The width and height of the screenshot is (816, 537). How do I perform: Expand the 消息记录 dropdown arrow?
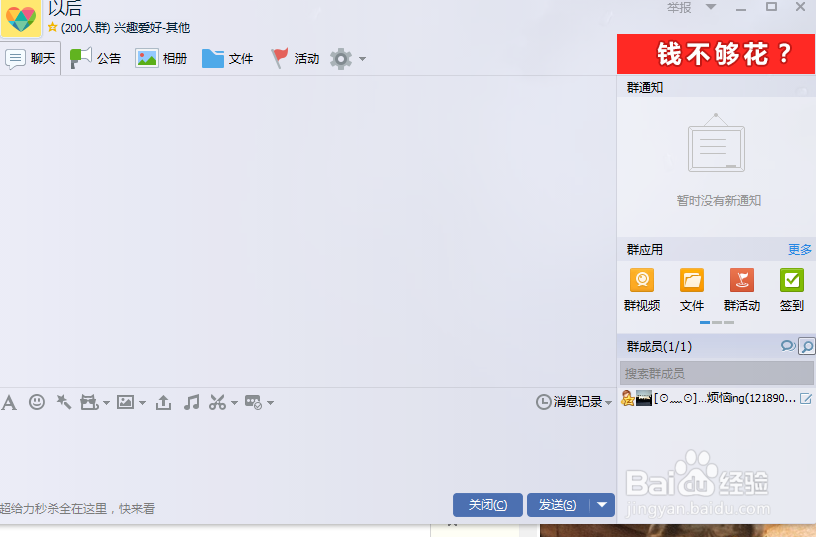[608, 403]
